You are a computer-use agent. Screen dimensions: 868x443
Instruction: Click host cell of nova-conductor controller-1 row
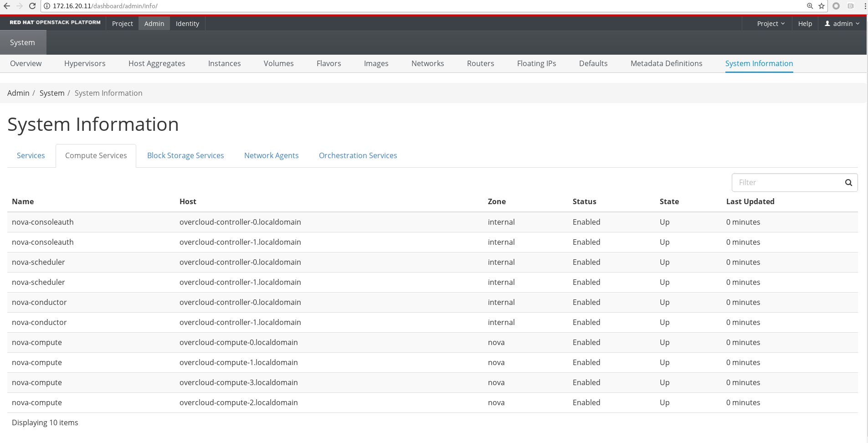pyautogui.click(x=240, y=322)
